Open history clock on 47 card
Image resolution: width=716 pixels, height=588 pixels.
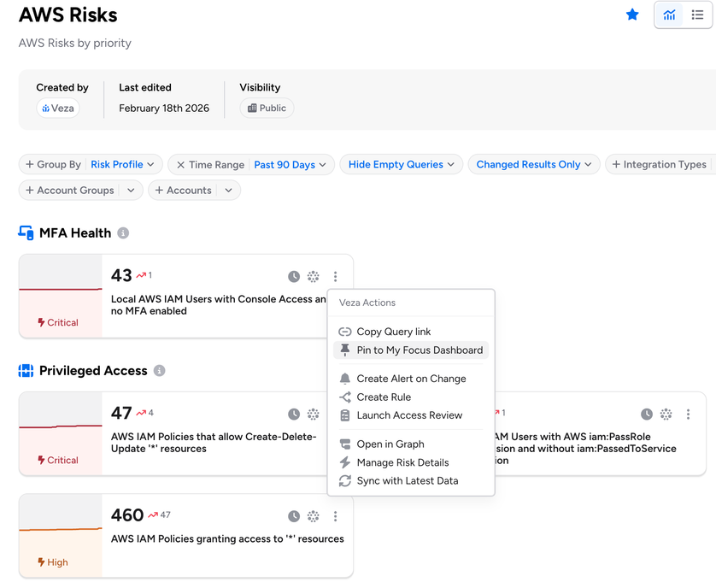point(294,415)
